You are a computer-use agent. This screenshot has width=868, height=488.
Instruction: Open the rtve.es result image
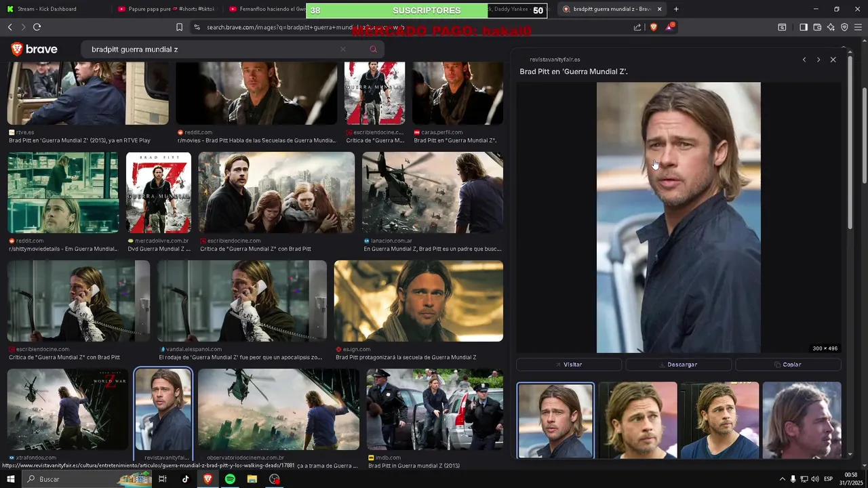(x=88, y=94)
